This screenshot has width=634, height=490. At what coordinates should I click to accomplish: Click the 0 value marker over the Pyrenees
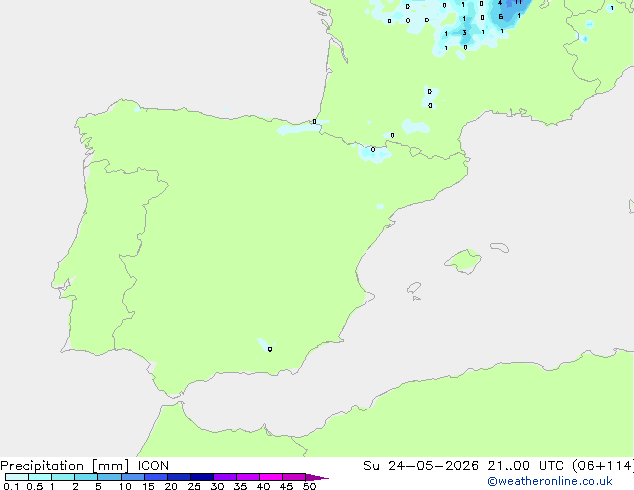coord(373,150)
